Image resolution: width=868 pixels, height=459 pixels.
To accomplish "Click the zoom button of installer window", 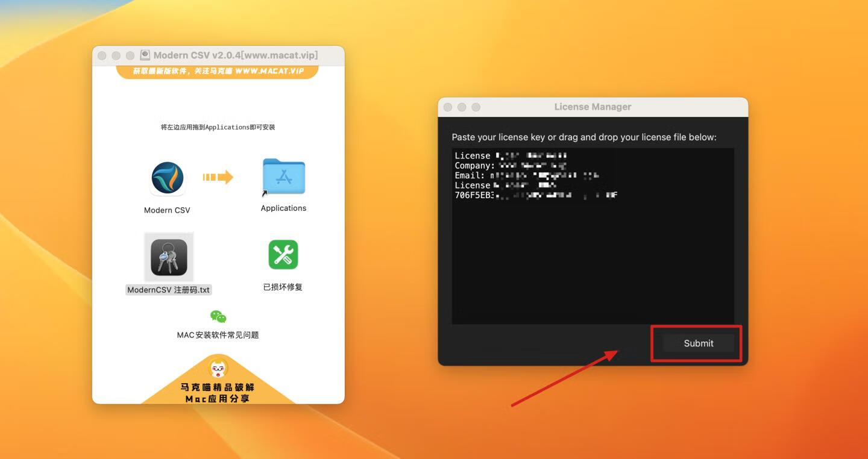I will pos(130,55).
